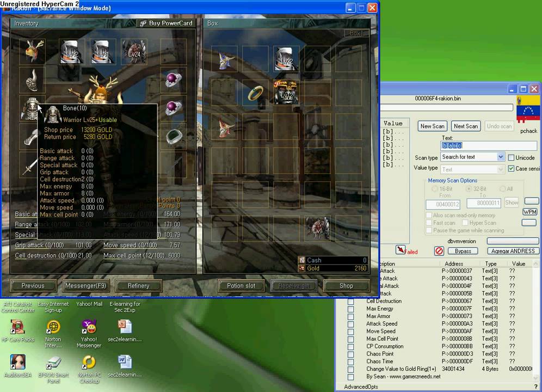Click the Grip attack (0/100) stat link
This screenshot has width=542, height=392.
pyautogui.click(x=39, y=246)
